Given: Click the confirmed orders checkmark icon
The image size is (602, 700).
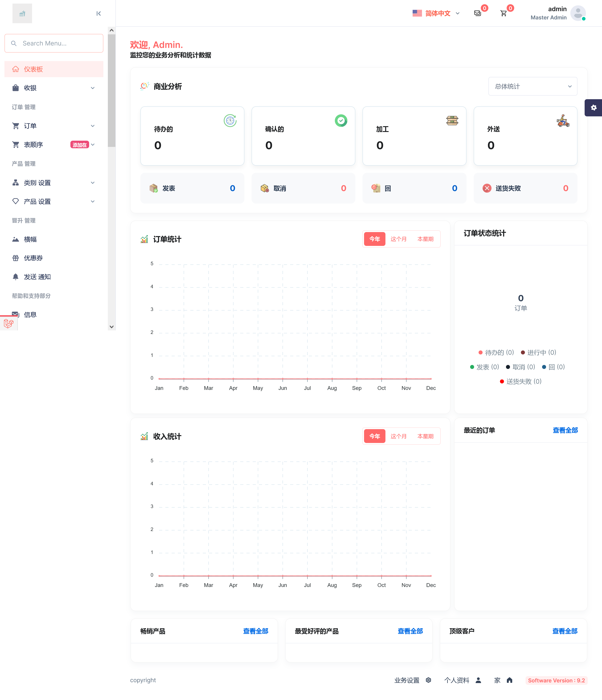Looking at the screenshot, I should pos(341,121).
